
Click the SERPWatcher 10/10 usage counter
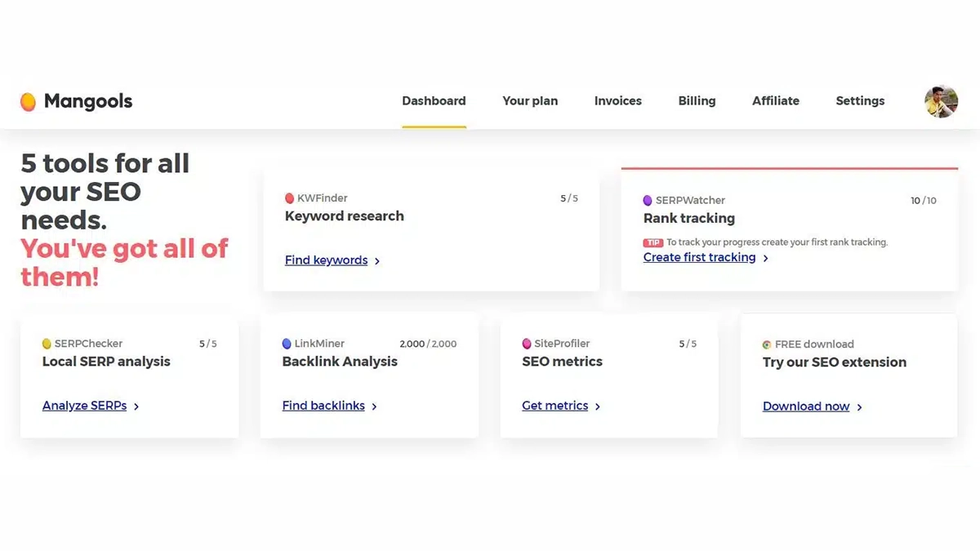tap(924, 201)
